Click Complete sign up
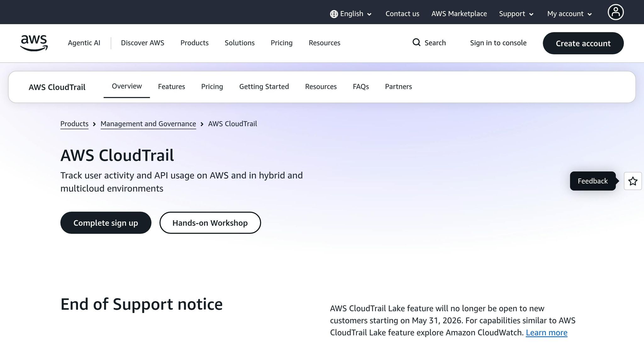The height and width of the screenshot is (362, 644). point(106,223)
